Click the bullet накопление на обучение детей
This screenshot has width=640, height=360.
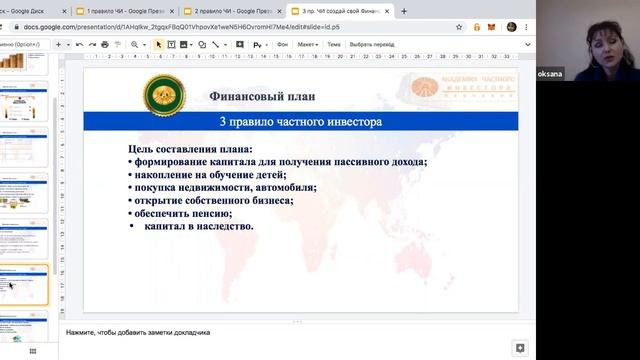tap(207, 175)
